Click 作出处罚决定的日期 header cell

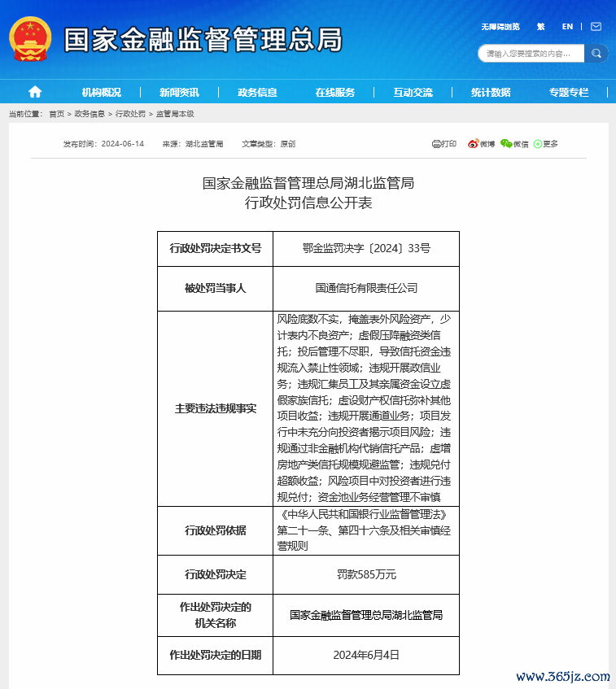pos(216,655)
